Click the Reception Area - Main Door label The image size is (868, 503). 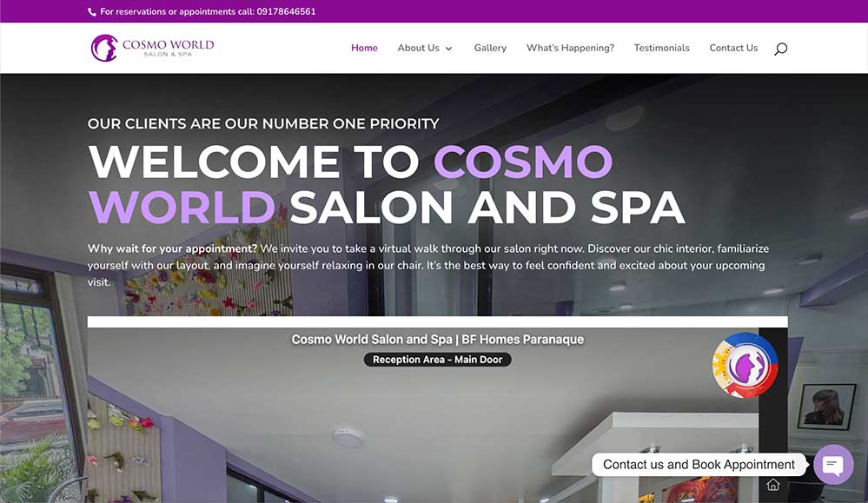point(437,360)
